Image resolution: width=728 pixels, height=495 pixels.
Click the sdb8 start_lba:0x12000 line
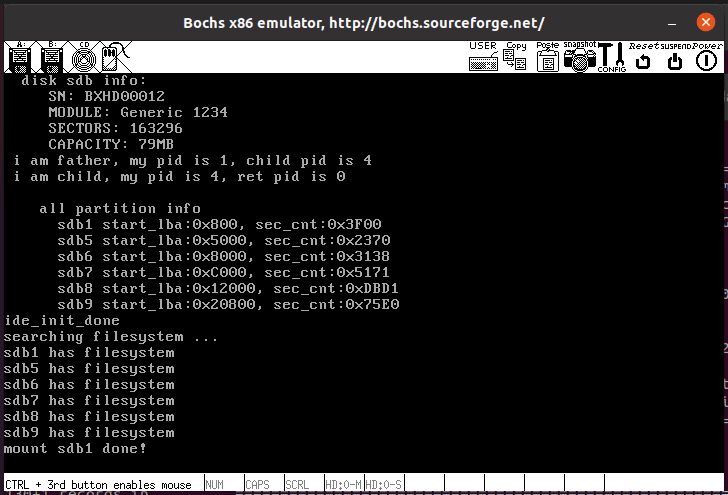click(x=228, y=288)
